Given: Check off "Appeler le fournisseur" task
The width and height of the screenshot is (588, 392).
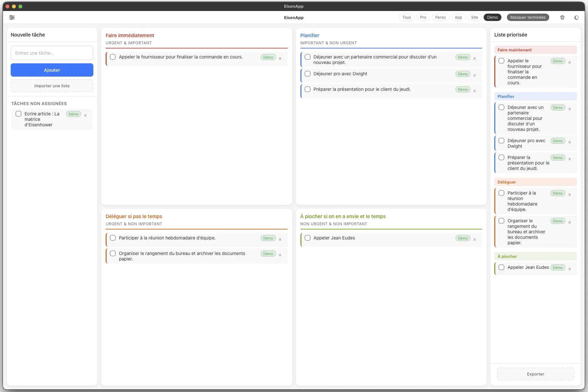Looking at the screenshot, I should click(113, 57).
